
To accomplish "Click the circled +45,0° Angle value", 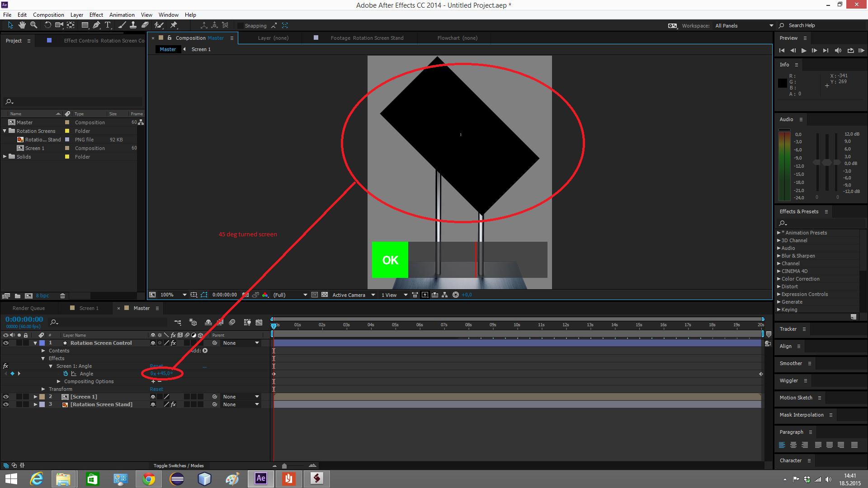I will 161,374.
